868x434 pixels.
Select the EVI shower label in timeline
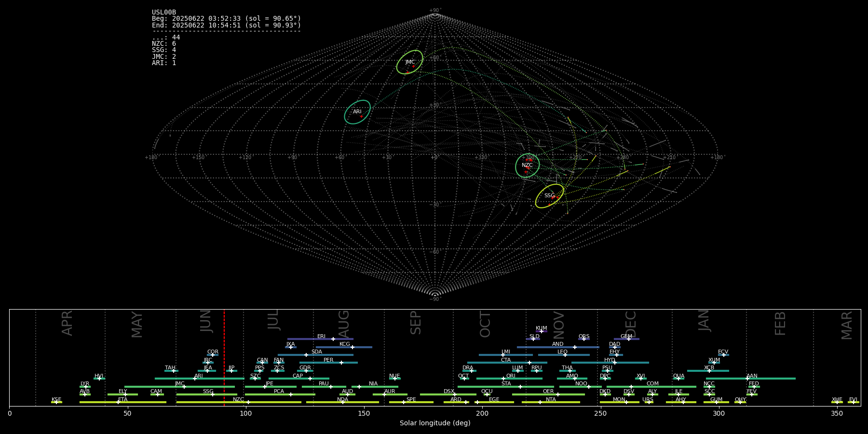(x=853, y=400)
